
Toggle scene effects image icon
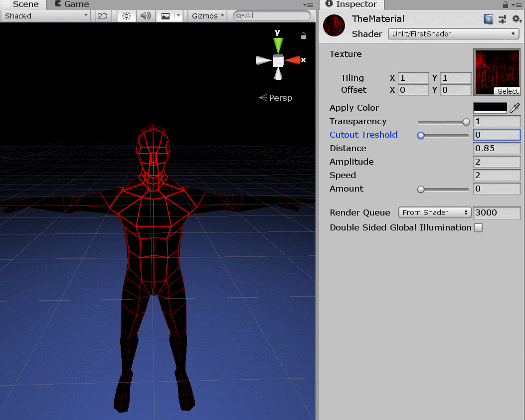point(166,16)
